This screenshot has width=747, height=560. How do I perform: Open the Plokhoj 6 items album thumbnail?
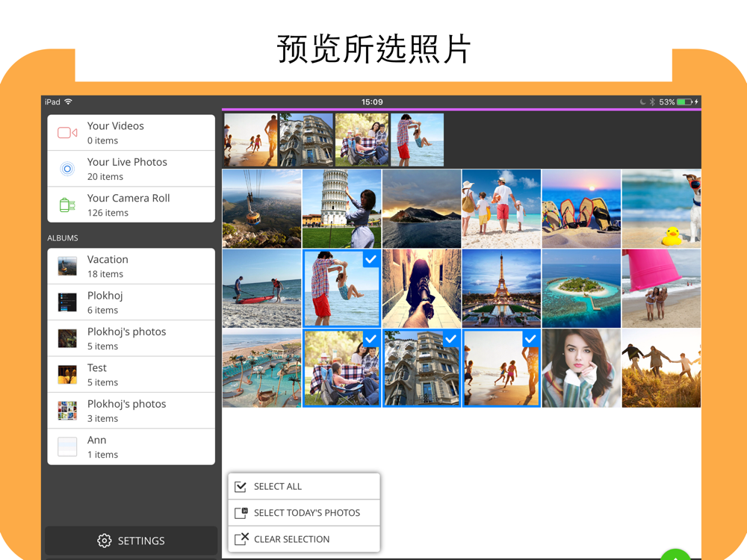(x=67, y=302)
